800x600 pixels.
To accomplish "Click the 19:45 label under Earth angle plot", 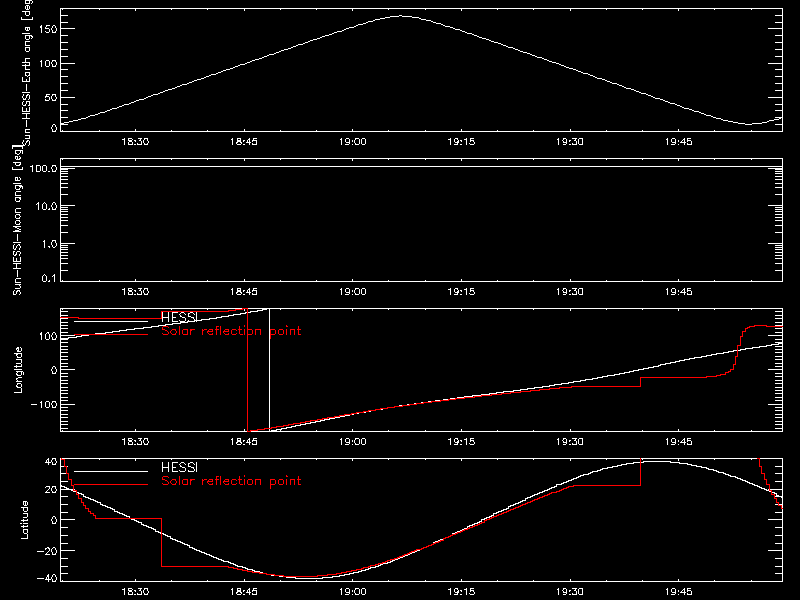I will [679, 142].
